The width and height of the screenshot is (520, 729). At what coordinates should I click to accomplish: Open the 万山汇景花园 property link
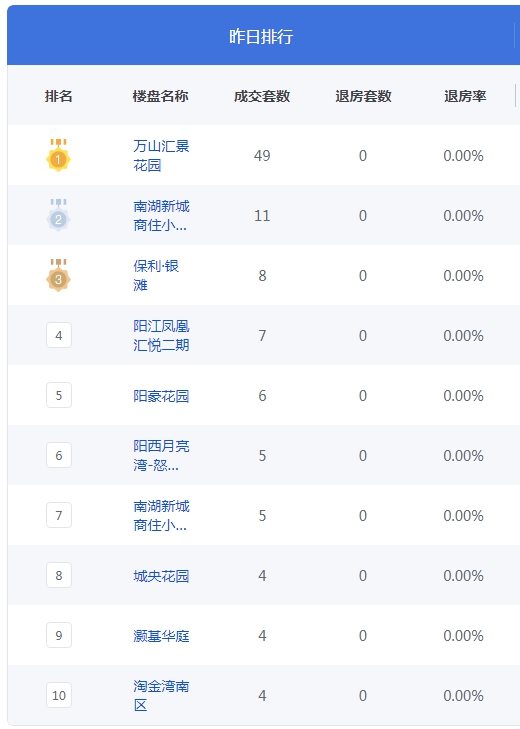click(x=161, y=155)
